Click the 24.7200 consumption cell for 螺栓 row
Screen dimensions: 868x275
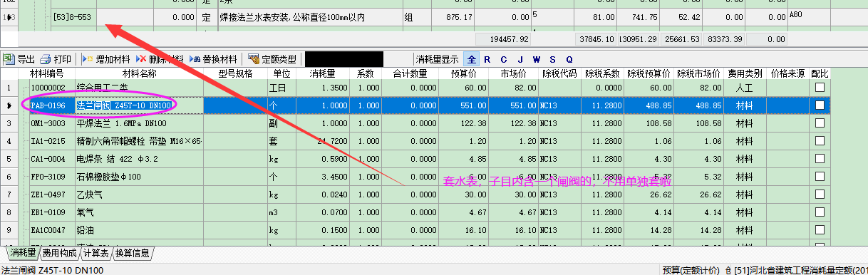click(x=322, y=140)
